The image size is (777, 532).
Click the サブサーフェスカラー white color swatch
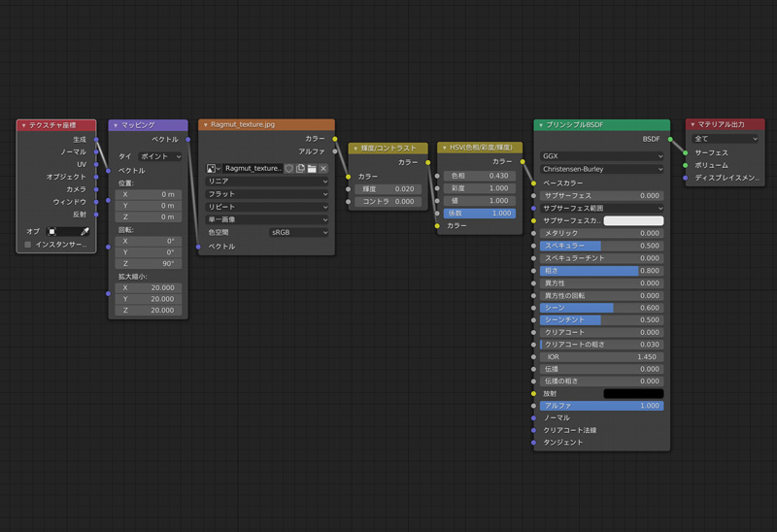point(633,221)
